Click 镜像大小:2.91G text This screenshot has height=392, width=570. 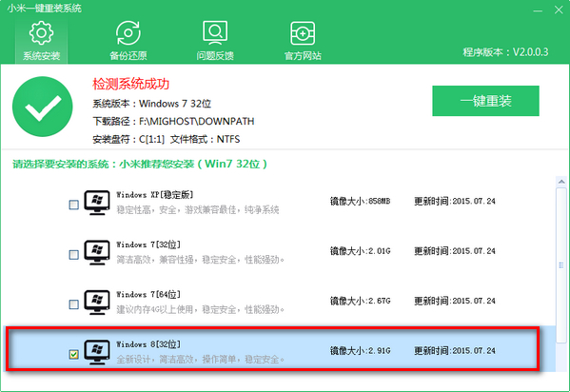pyautogui.click(x=360, y=350)
